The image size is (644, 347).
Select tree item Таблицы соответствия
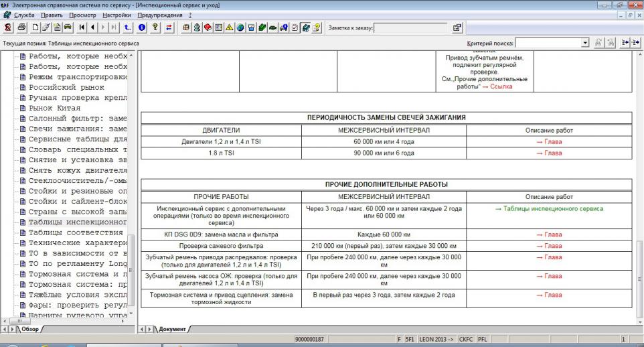pyautogui.click(x=76, y=232)
